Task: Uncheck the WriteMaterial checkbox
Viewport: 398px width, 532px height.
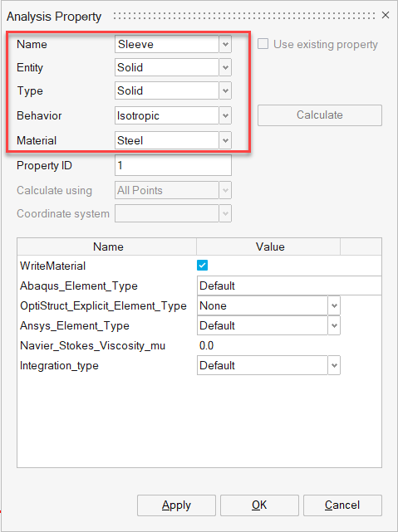Action: tap(203, 266)
